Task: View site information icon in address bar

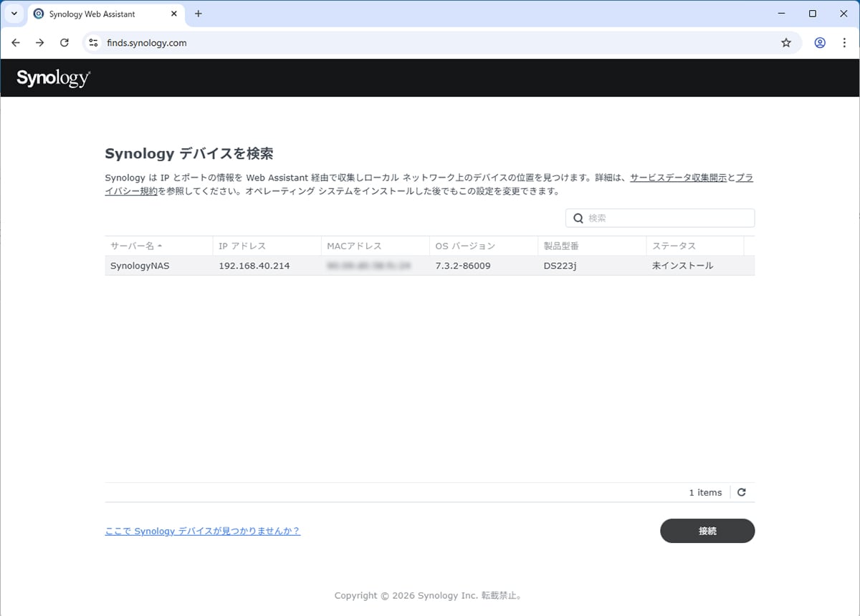Action: pyautogui.click(x=93, y=43)
